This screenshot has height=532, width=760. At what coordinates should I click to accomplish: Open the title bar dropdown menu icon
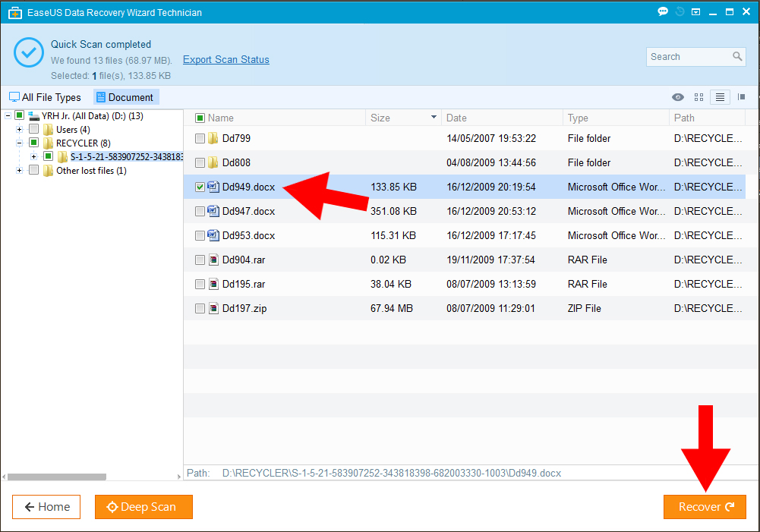pyautogui.click(x=695, y=12)
